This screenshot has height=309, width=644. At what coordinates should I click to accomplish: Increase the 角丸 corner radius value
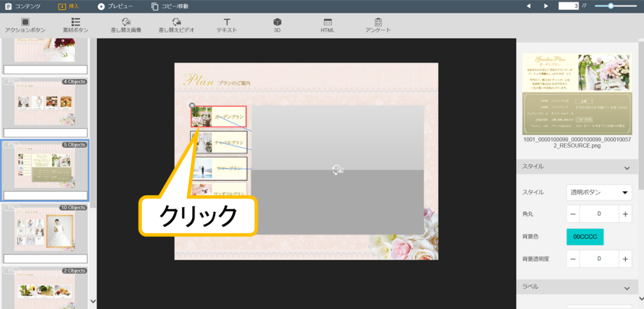625,214
